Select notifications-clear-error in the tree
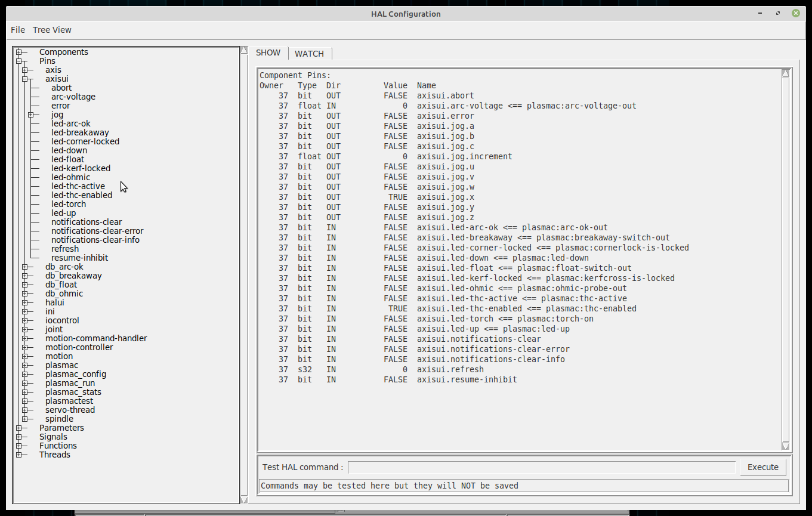The height and width of the screenshot is (516, 812). click(x=97, y=231)
